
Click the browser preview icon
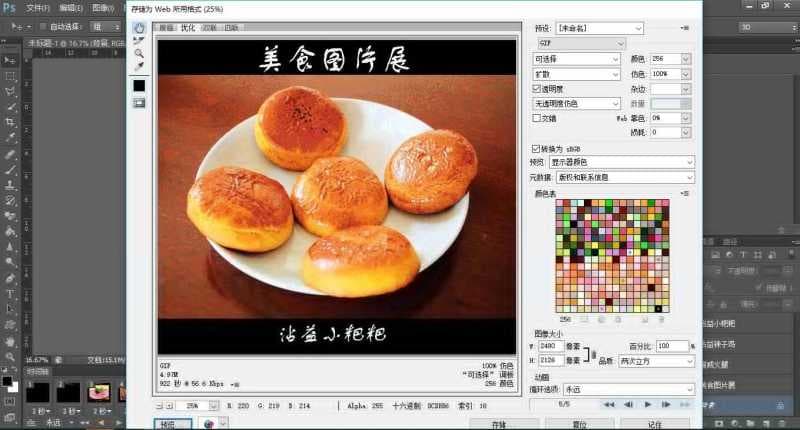click(x=208, y=424)
